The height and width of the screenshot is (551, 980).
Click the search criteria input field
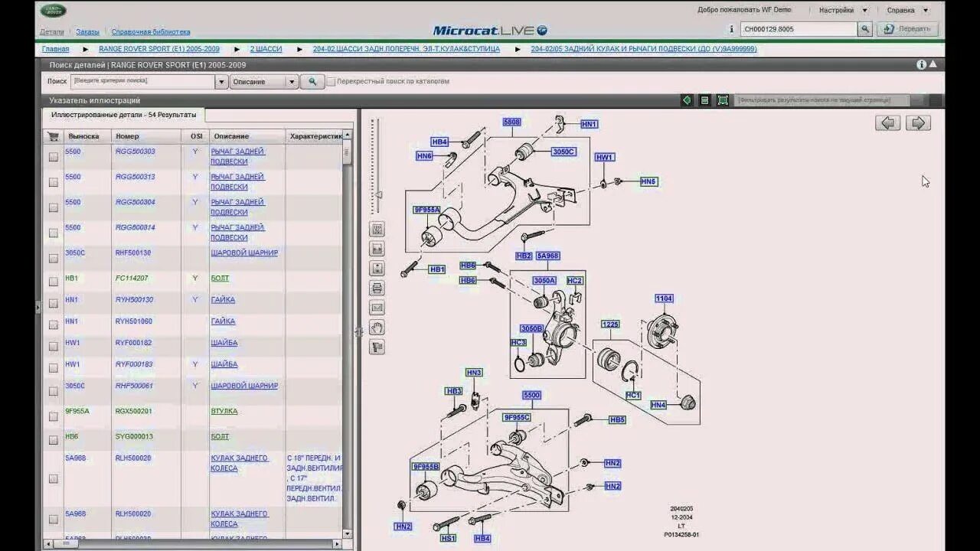coord(142,81)
